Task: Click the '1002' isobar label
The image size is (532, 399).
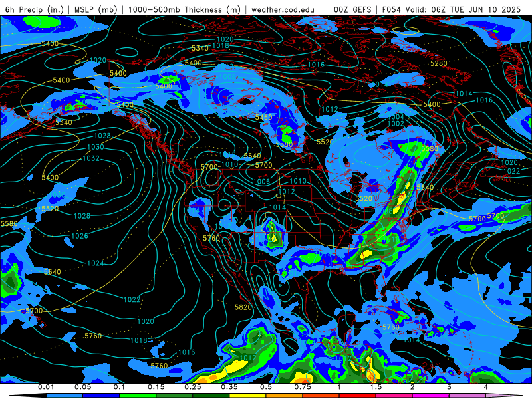Action: click(396, 124)
